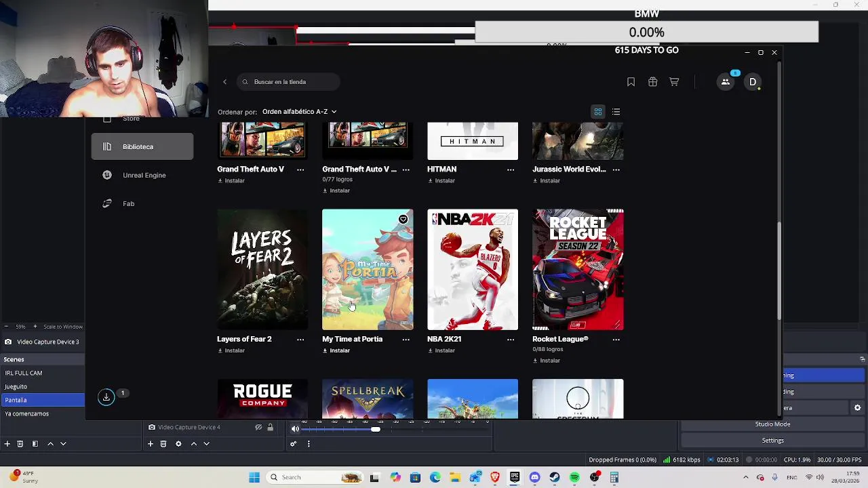Open options menu for HITMAN
This screenshot has width=868, height=488.
pyautogui.click(x=511, y=169)
